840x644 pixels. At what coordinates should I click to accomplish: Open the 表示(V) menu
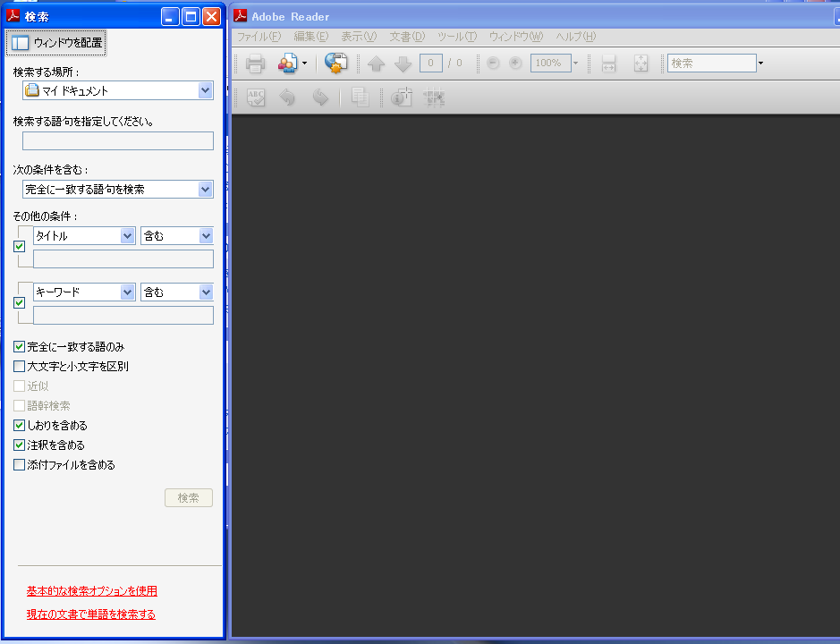359,37
